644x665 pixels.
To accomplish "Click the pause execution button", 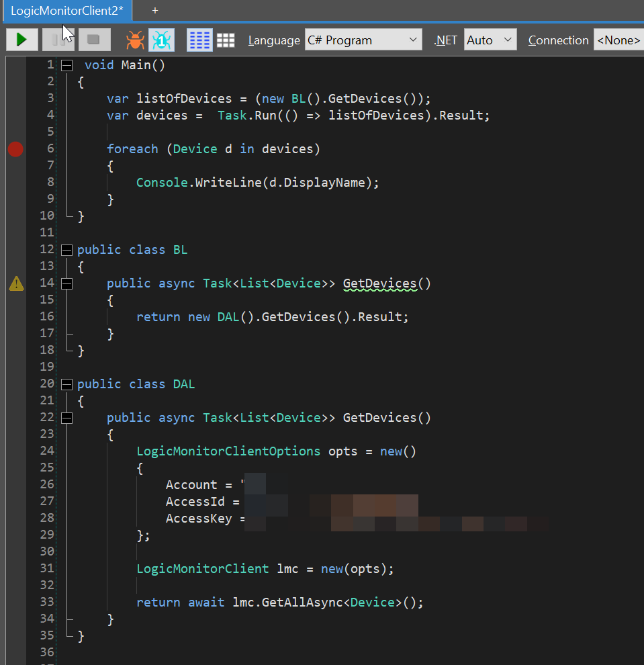I will tap(58, 40).
